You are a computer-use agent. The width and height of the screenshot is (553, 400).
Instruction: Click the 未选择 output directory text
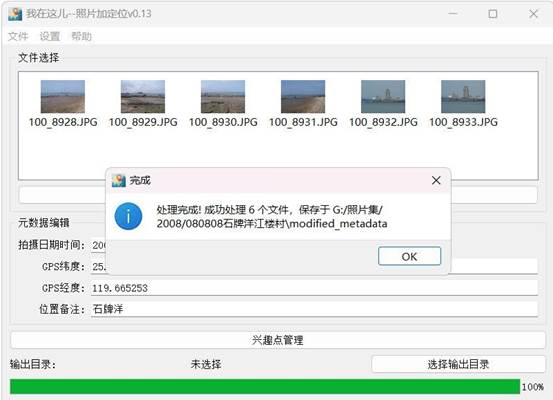click(x=206, y=364)
